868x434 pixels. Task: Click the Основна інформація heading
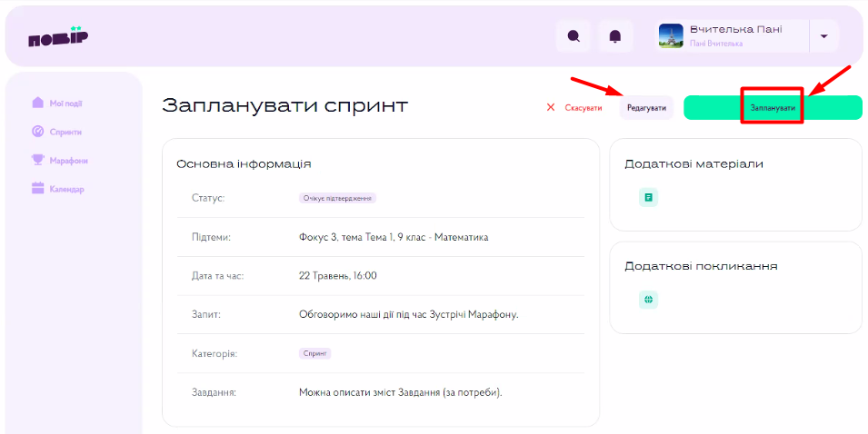click(x=244, y=164)
